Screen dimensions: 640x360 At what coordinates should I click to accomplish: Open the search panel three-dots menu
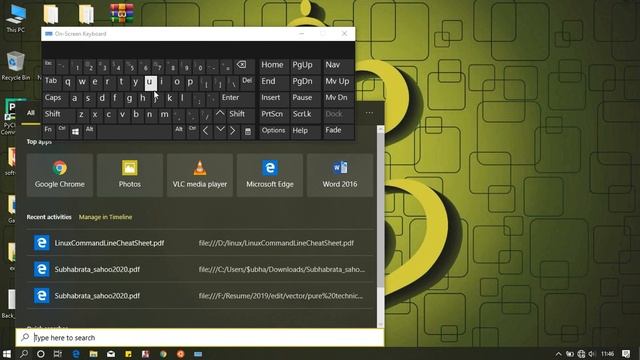click(x=369, y=113)
